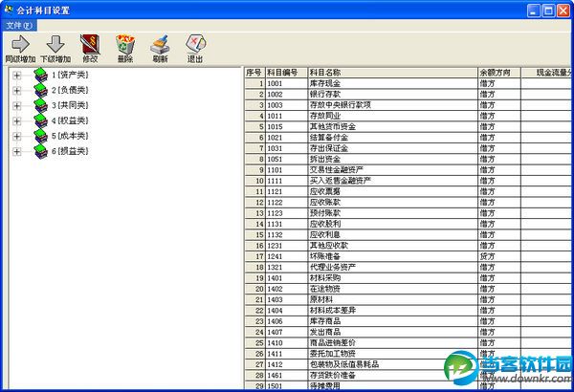Viewport: 574px width, 392px height.
Task: Click the 同级增加 arrow icon
Action: click(x=20, y=44)
